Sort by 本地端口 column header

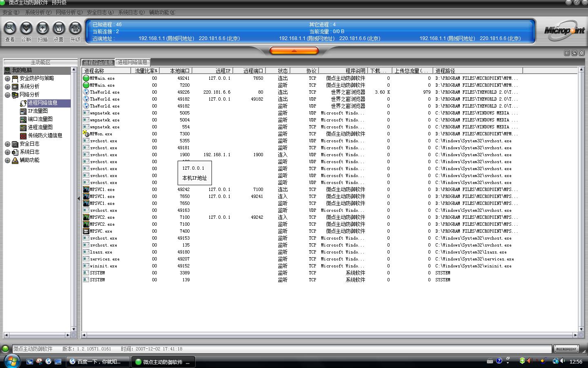pyautogui.click(x=176, y=71)
